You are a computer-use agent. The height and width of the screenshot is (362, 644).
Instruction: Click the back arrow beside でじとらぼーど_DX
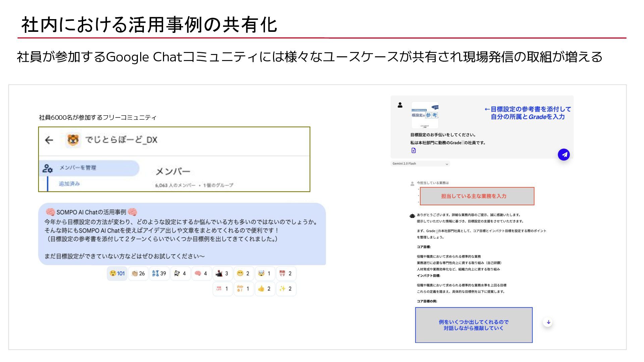(49, 140)
